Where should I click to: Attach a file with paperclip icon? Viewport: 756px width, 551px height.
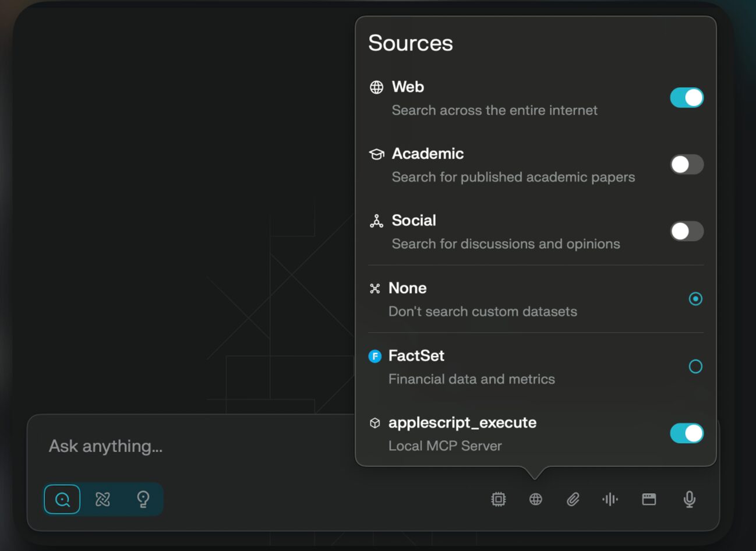(573, 499)
